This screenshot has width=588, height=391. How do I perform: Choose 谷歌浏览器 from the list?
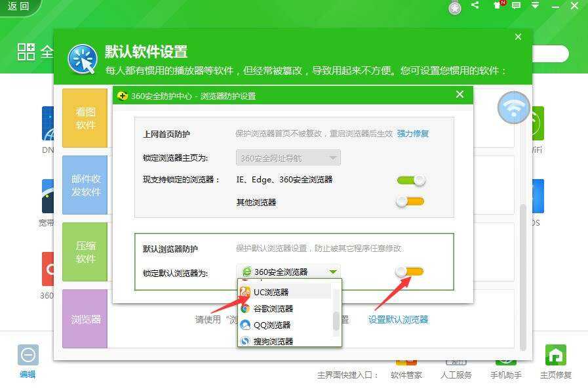[x=285, y=308]
